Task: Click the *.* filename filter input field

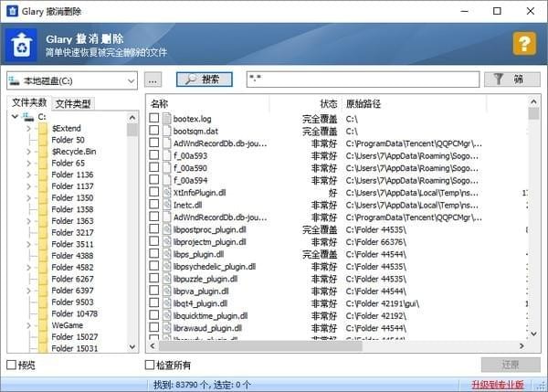Action: pos(363,79)
